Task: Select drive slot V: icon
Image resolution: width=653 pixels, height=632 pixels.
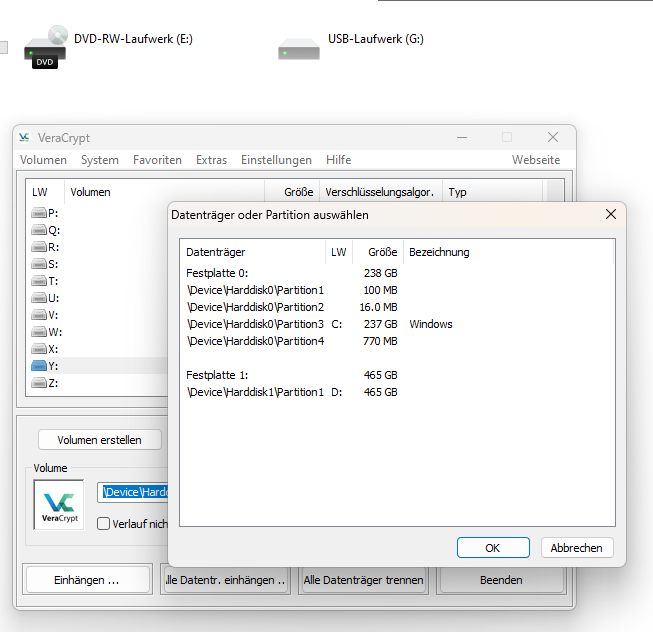Action: tap(39, 315)
